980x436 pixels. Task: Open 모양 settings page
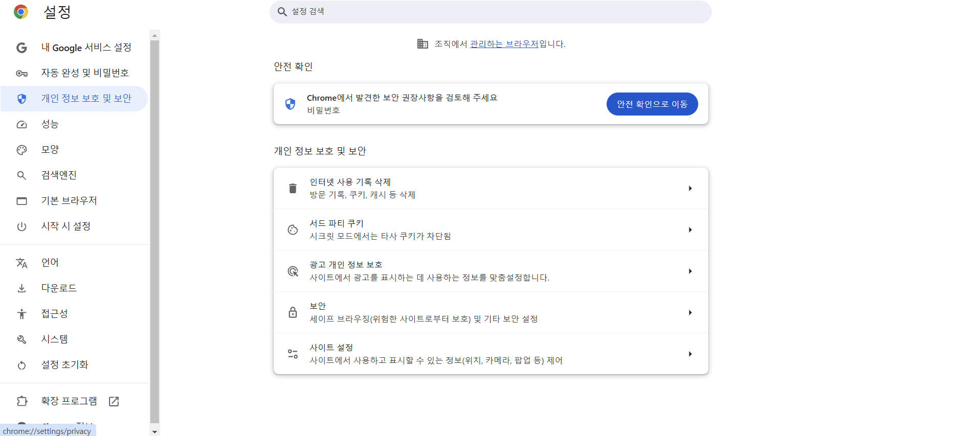coord(74,150)
